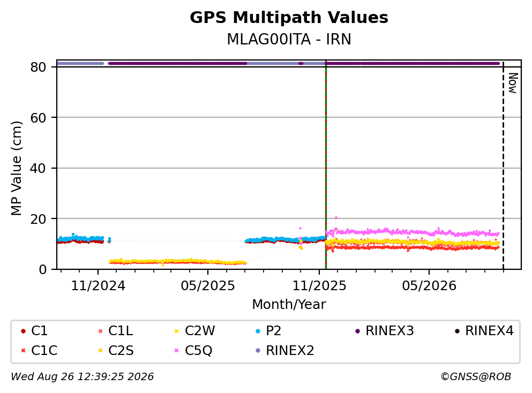Click the green vertical event line
Image resolution: width=532 pixels, height=393 pixels.
(x=326, y=166)
